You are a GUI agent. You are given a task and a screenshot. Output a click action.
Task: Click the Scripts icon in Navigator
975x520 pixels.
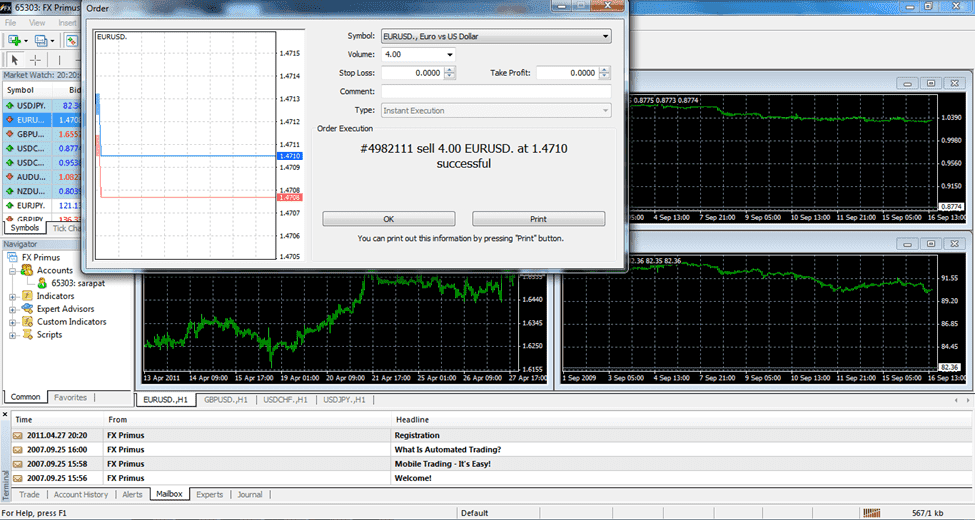26,335
